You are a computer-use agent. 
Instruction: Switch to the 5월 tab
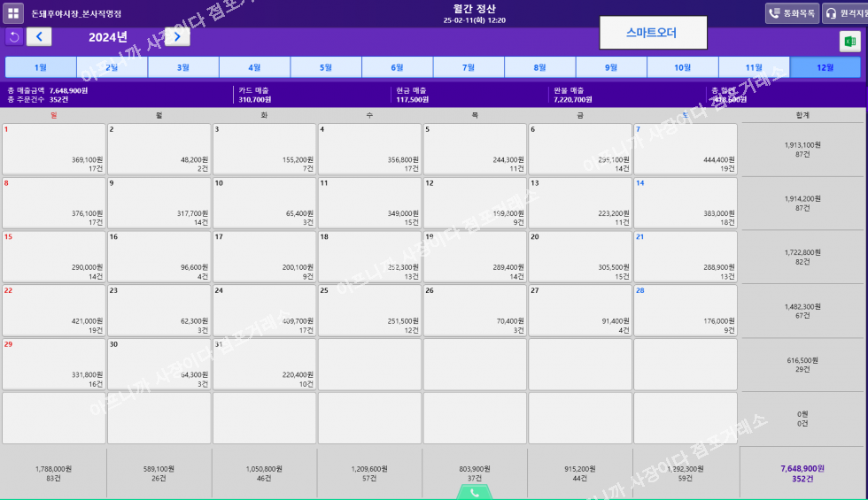click(x=326, y=67)
